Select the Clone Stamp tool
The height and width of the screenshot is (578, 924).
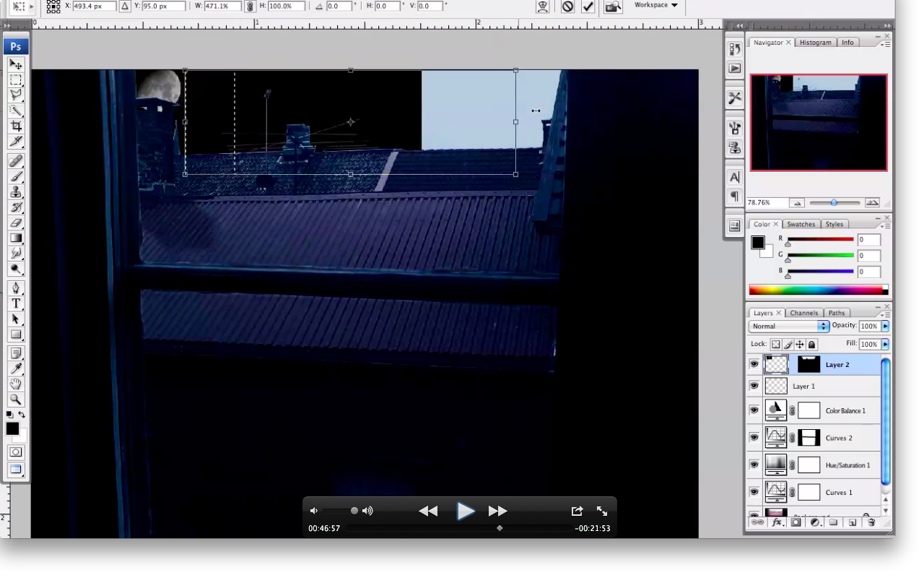tap(16, 191)
